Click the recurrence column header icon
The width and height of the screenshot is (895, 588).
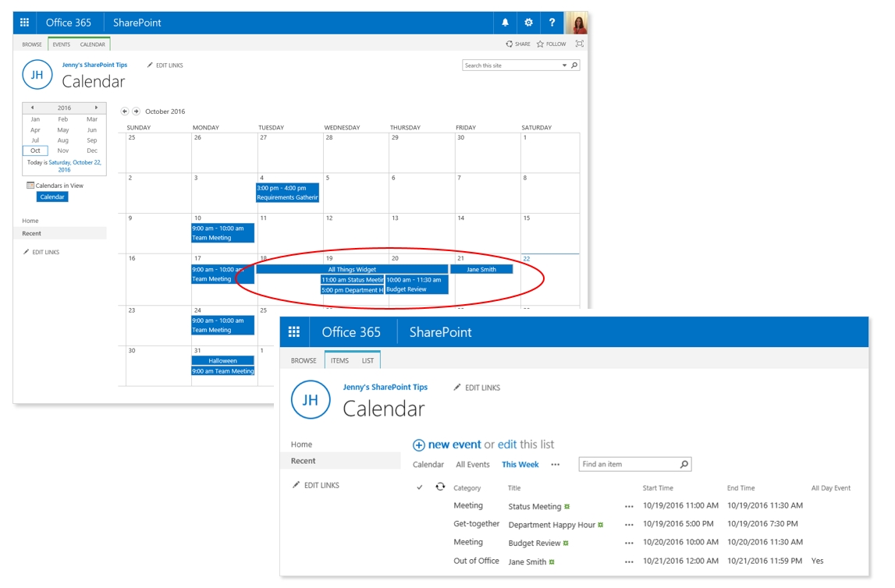tap(440, 487)
